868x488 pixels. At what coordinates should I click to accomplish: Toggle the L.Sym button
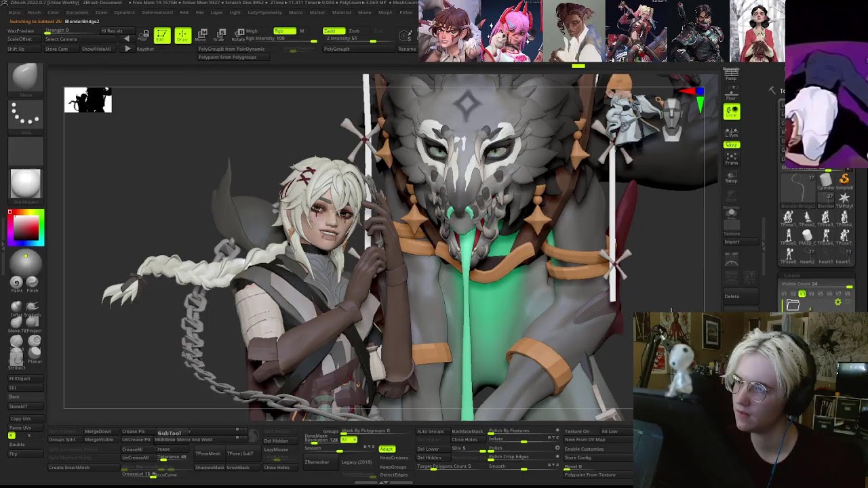[x=731, y=131]
